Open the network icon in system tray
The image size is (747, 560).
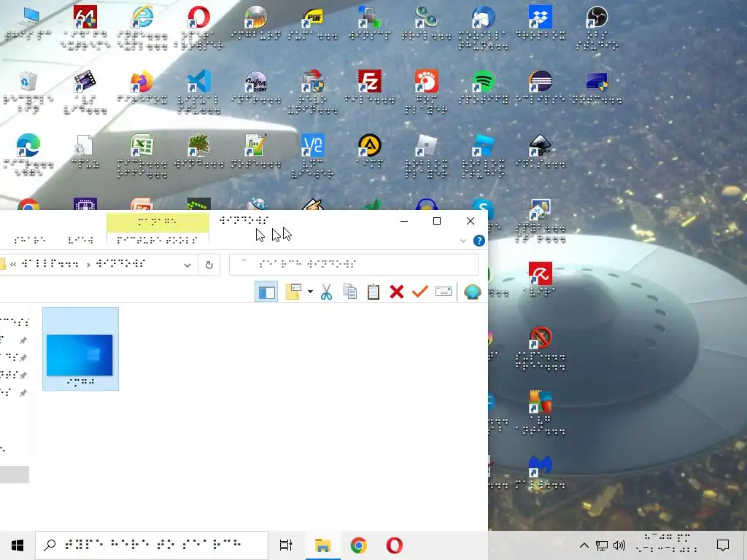pyautogui.click(x=602, y=545)
